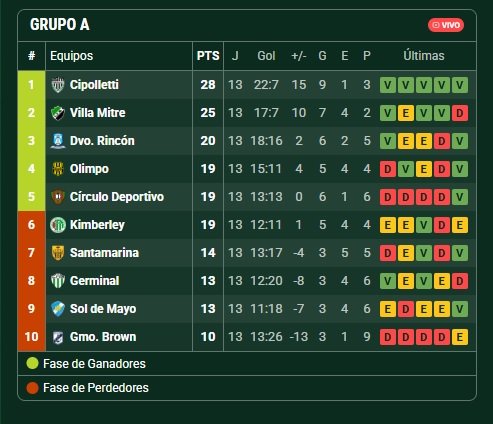The image size is (493, 424).
Task: Click Gmo. Brown's yellow E result box
Action: pos(460,337)
